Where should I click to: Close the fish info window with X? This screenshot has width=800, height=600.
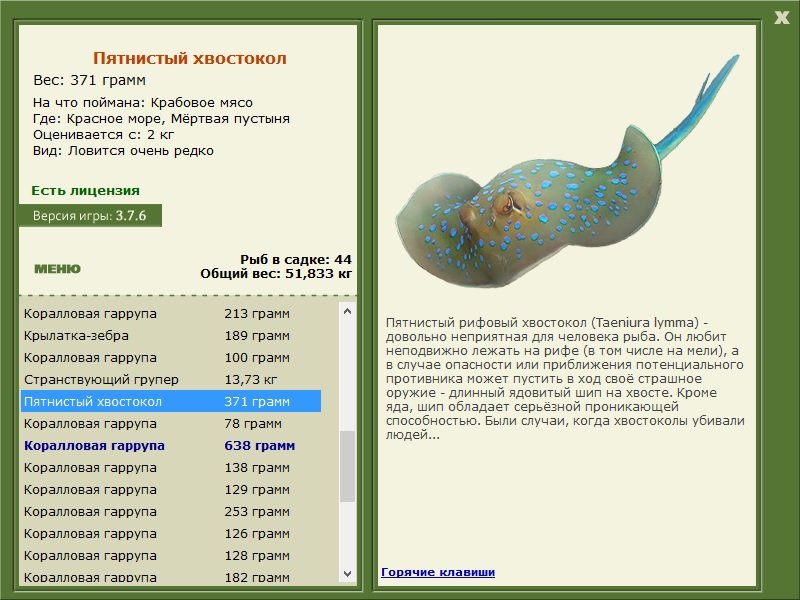coord(781,18)
